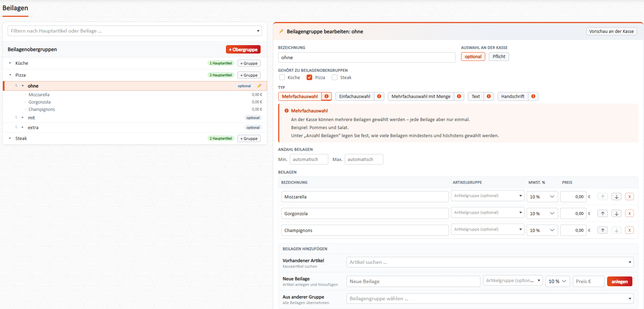Choose the Einfachauswahl type
The height and width of the screenshot is (309, 644).
(x=355, y=96)
